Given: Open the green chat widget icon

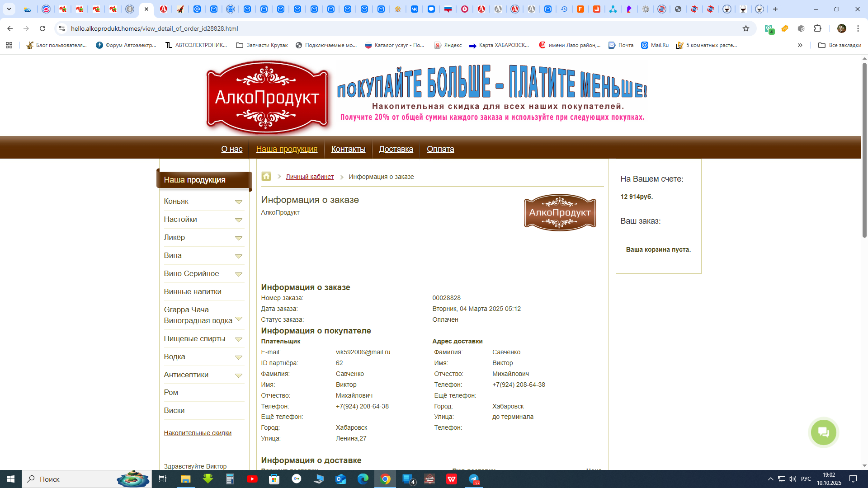Looking at the screenshot, I should [823, 432].
